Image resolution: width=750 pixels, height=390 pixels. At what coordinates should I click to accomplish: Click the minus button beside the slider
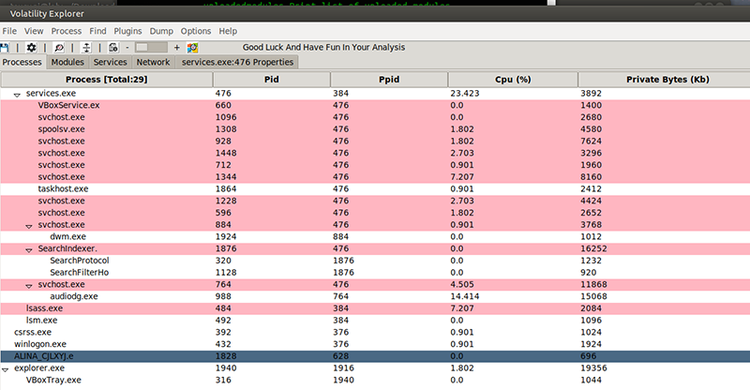(x=127, y=47)
